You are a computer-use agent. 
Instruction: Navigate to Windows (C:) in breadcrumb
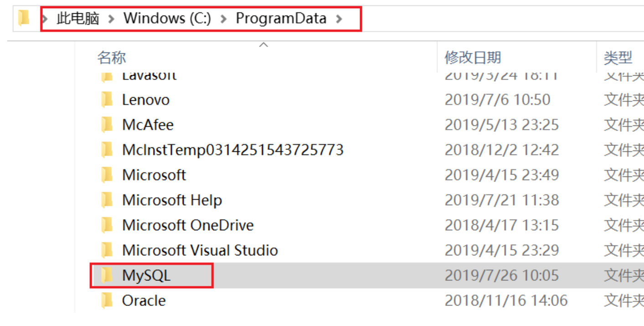pos(167,18)
